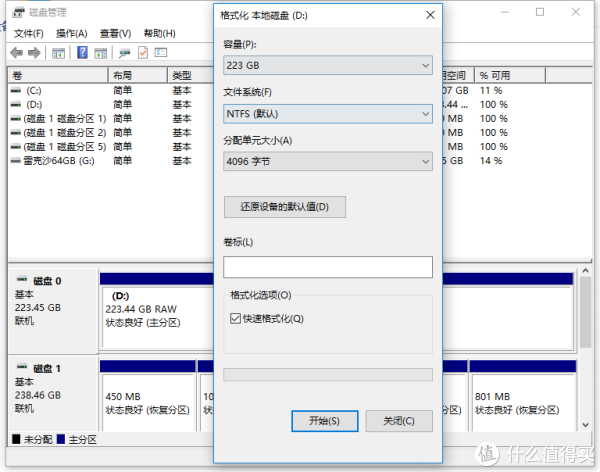Click the format progress bar
600x472 pixels.
tap(328, 375)
